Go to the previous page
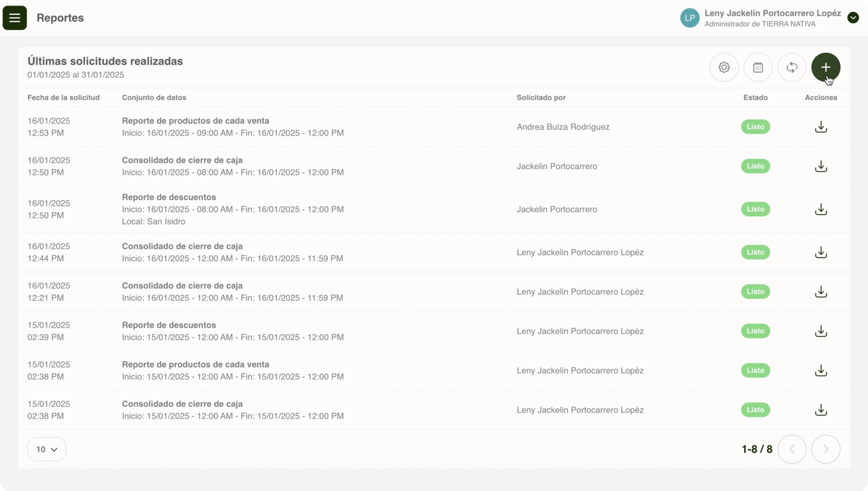The image size is (868, 491). 792,449
